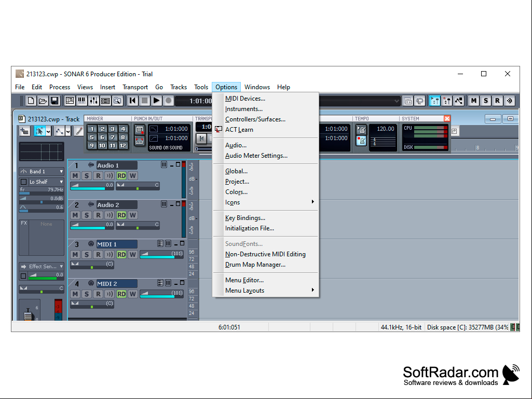Solo the MIDI 1 track
The image size is (532, 399).
87,254
